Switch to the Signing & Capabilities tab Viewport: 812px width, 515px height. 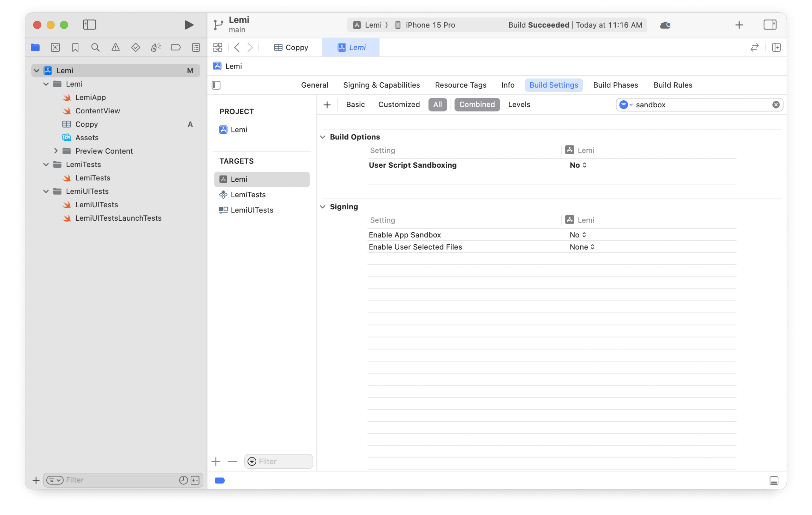pyautogui.click(x=381, y=85)
